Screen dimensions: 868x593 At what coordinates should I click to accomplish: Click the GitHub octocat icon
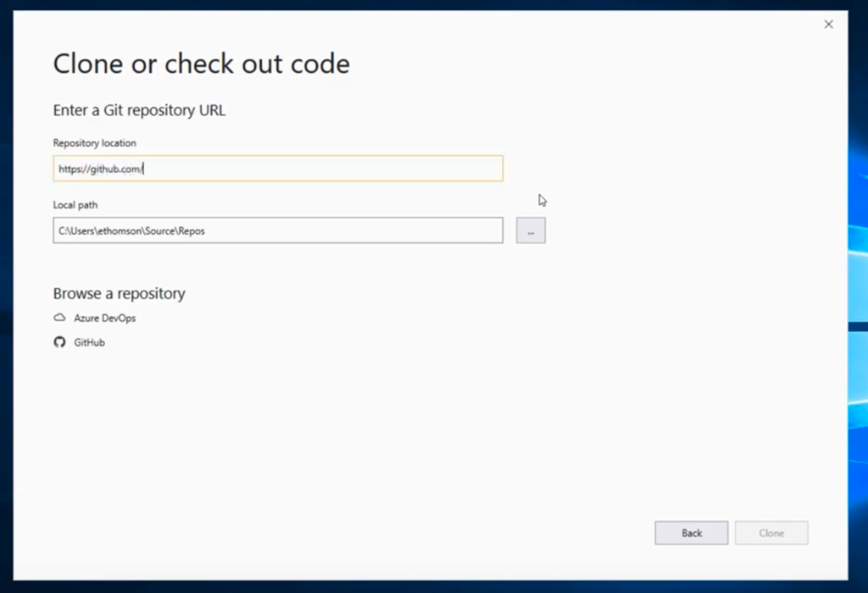(x=59, y=343)
